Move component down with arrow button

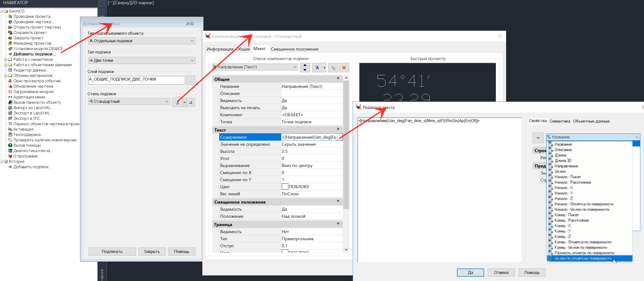tap(305, 70)
